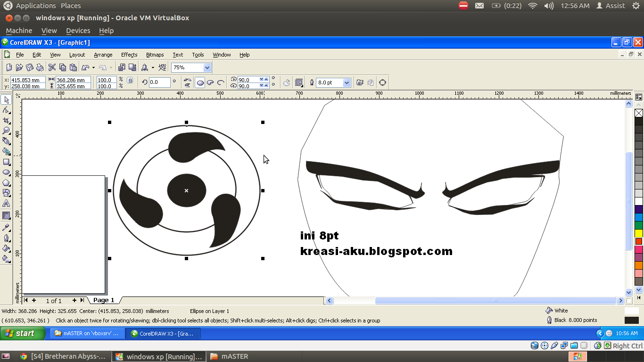Click the Welcome screen icon
The height and width of the screenshot is (362, 644).
(x=163, y=67)
